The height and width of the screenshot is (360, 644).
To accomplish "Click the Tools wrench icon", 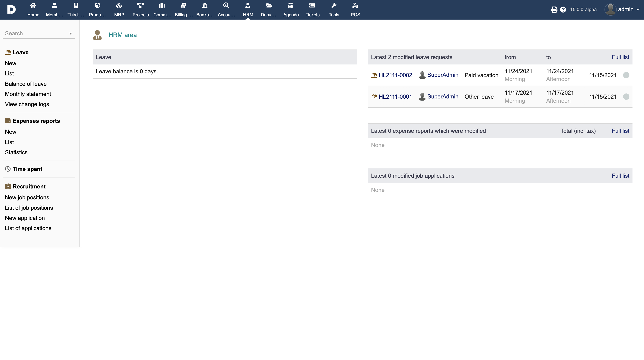I will click(x=334, y=6).
